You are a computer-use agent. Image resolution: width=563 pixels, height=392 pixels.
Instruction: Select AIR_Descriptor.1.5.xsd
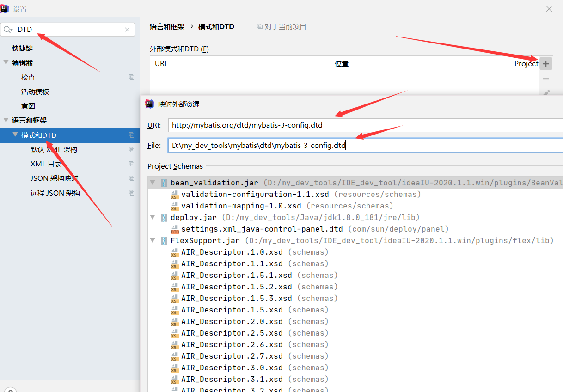coord(232,310)
